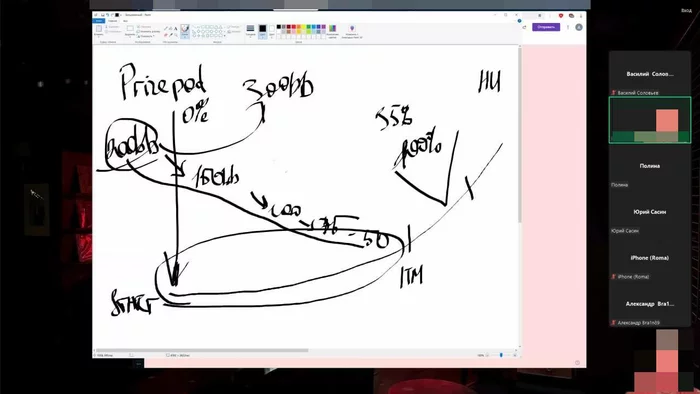Pick the red palette swatch
700x394 pixels.
pos(294,27)
